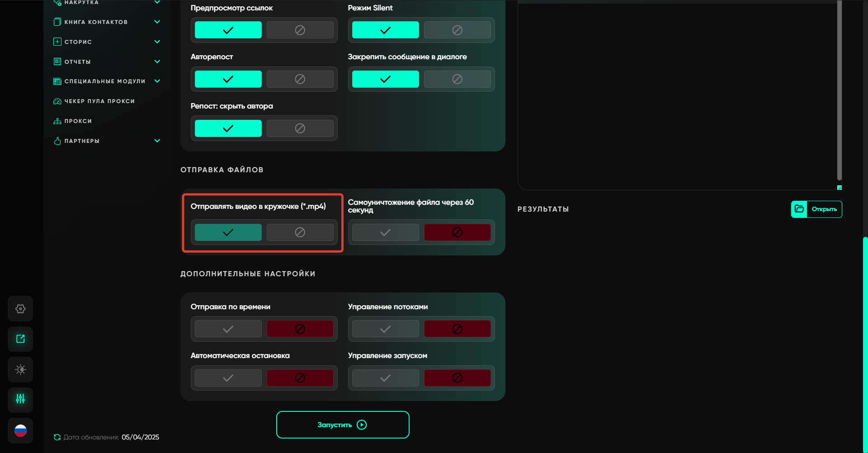Expand the Книга контактов menu chevron
868x453 pixels.
157,22
